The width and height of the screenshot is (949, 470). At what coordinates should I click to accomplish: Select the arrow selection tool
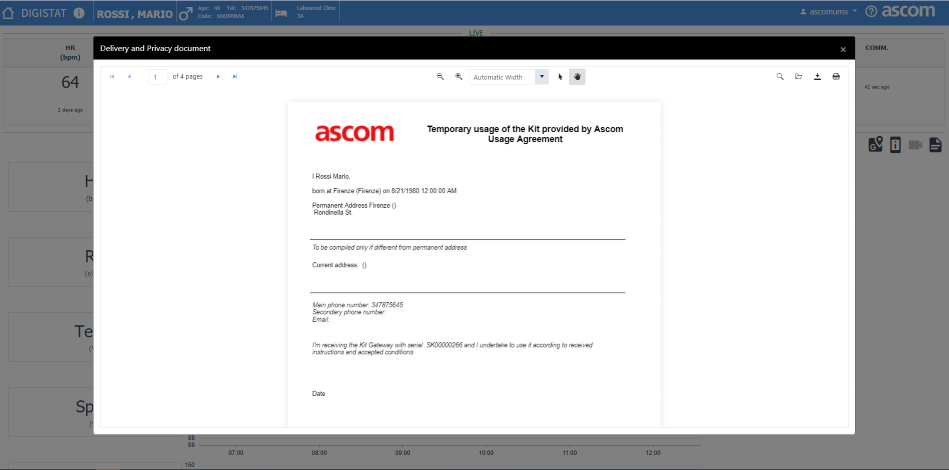click(560, 77)
